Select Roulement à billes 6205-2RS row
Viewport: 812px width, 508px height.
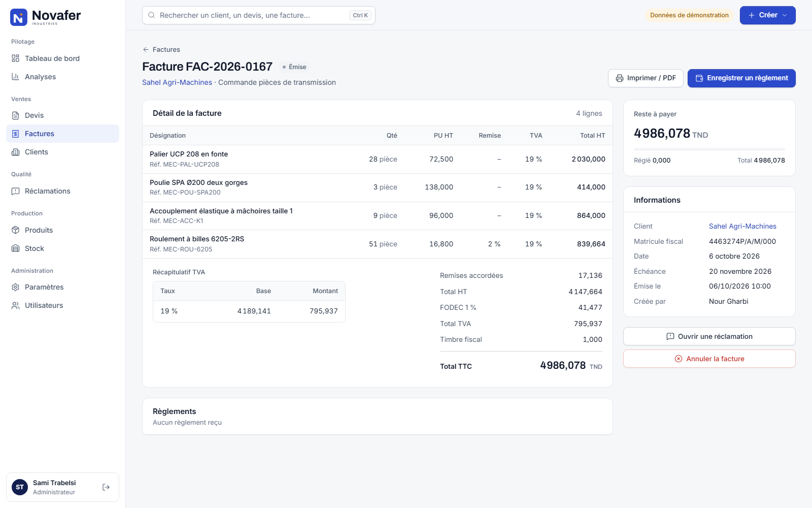(x=378, y=244)
